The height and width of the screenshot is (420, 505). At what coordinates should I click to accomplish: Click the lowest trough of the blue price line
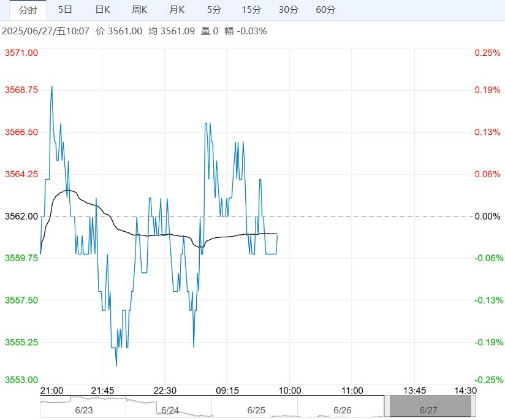(x=116, y=365)
